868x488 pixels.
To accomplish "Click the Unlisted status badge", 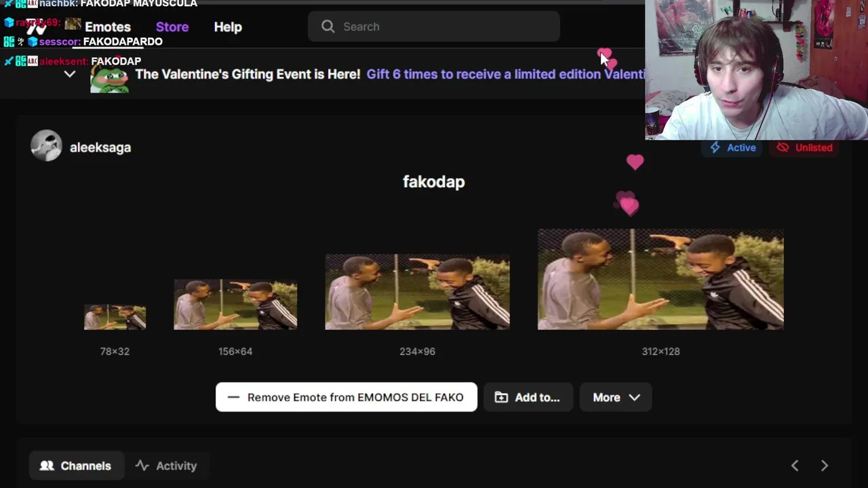I will point(804,147).
